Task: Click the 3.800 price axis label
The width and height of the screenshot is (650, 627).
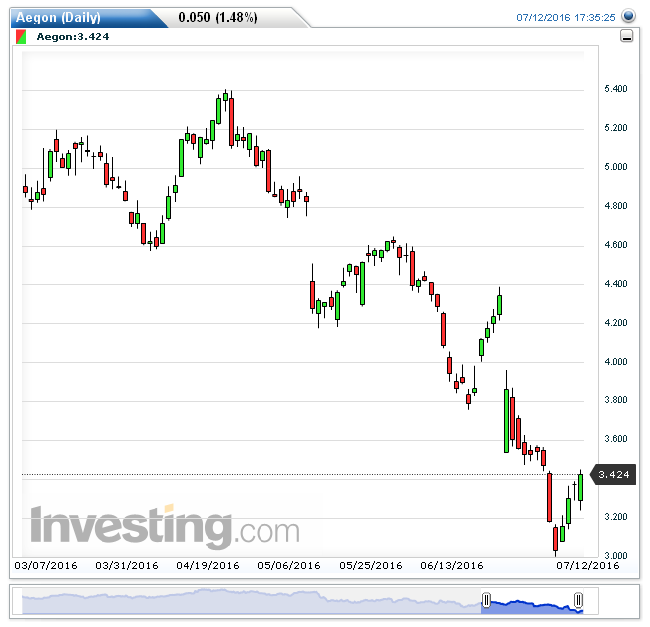Action: click(616, 399)
